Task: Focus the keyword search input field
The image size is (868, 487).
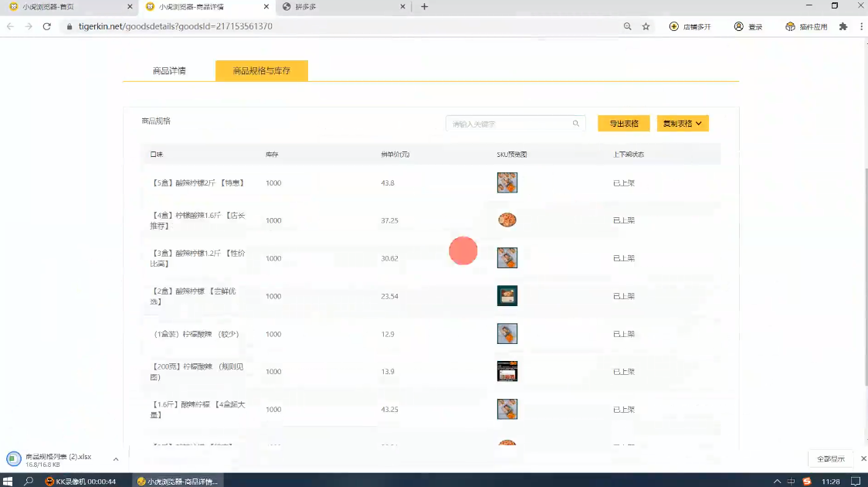Action: coord(510,124)
